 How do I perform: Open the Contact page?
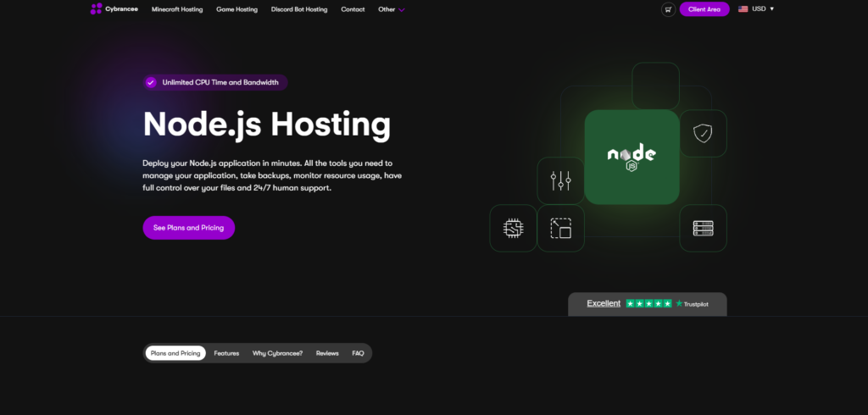[353, 9]
